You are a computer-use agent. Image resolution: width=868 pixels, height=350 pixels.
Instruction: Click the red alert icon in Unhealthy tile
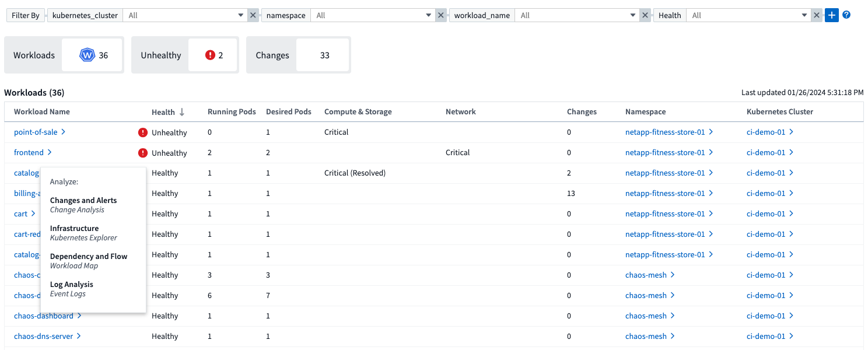210,55
